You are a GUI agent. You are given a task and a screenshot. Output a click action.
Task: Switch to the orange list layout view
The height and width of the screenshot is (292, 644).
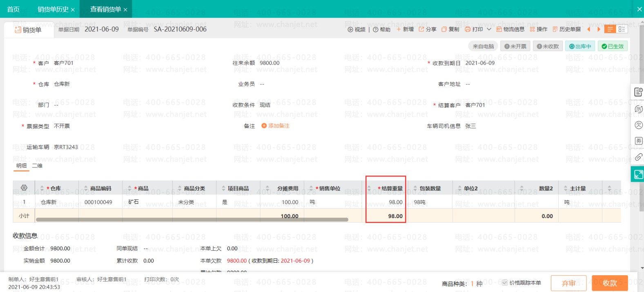[x=610, y=29]
